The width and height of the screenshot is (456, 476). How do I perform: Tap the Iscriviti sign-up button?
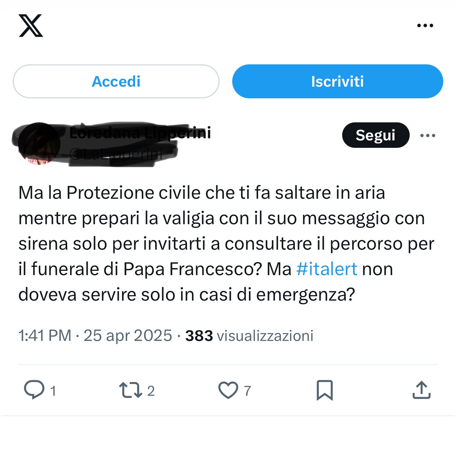(338, 81)
